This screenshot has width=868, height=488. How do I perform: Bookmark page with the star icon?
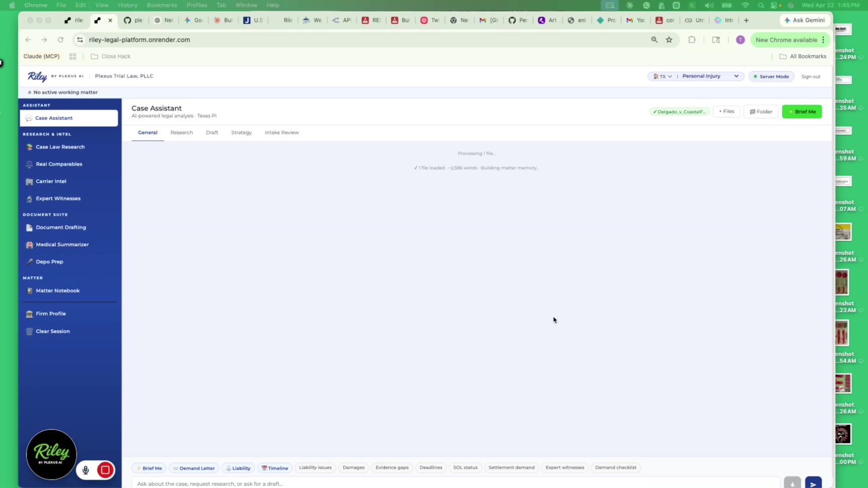[x=669, y=40]
